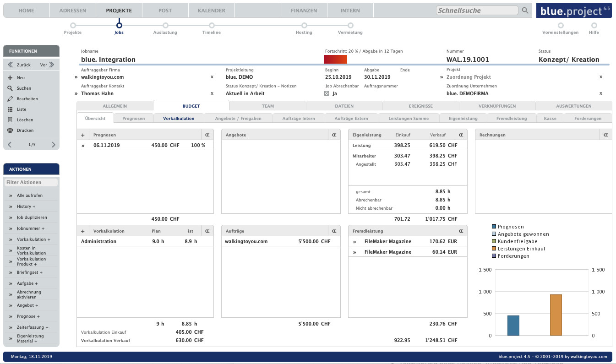616x364 pixels.
Task: Click the Zeiterfassung + action
Action: click(33, 327)
